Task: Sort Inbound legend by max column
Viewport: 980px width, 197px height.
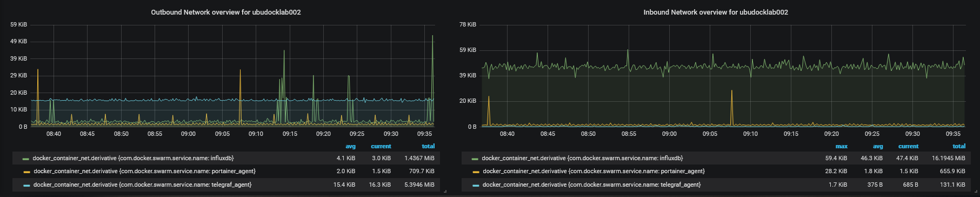Action: [841, 146]
